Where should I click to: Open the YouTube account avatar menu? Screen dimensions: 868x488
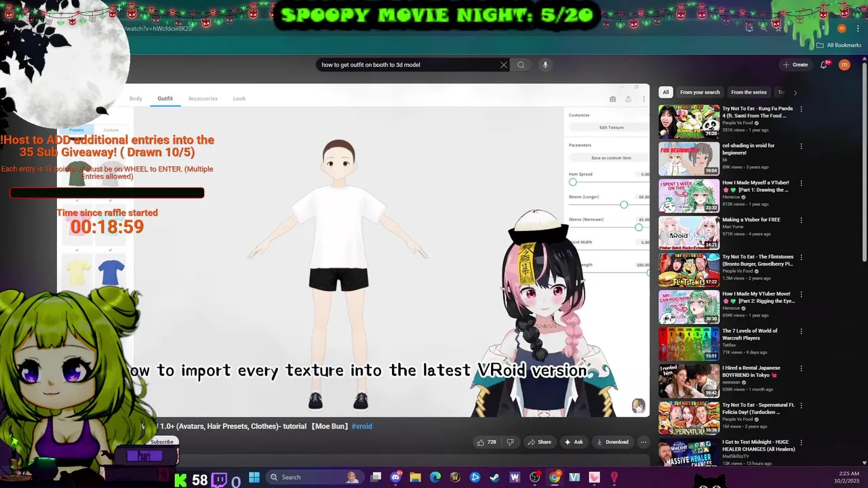pos(844,65)
